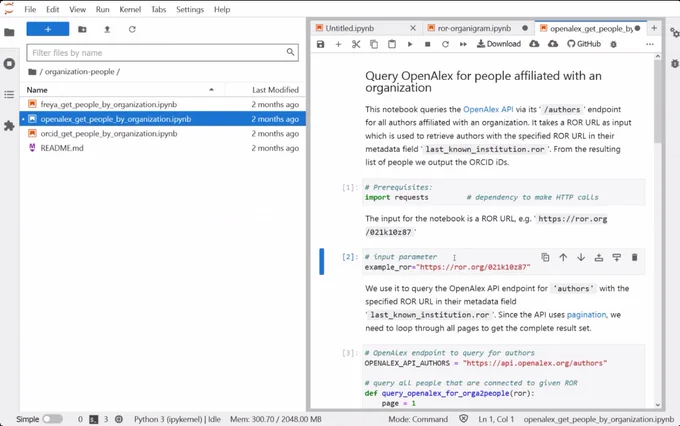Close the Untitled.ipynb tab

pos(413,28)
